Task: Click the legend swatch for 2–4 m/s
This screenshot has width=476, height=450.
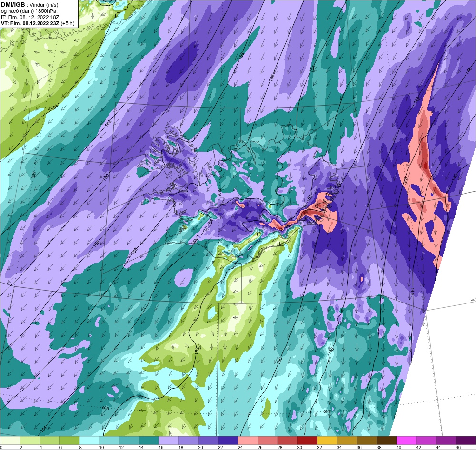Action: pos(30,440)
